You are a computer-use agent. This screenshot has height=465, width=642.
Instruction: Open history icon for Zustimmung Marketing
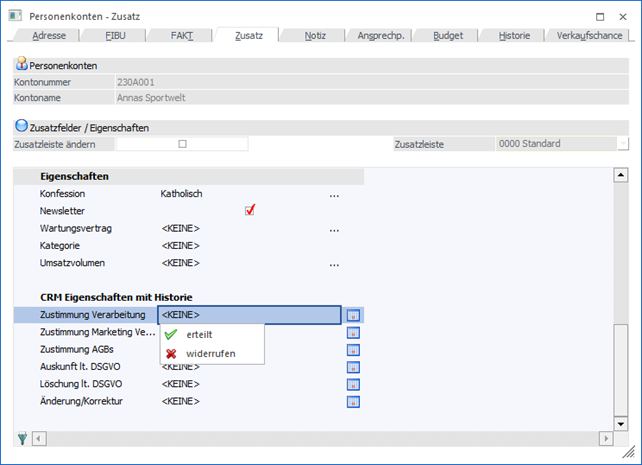coord(353,333)
